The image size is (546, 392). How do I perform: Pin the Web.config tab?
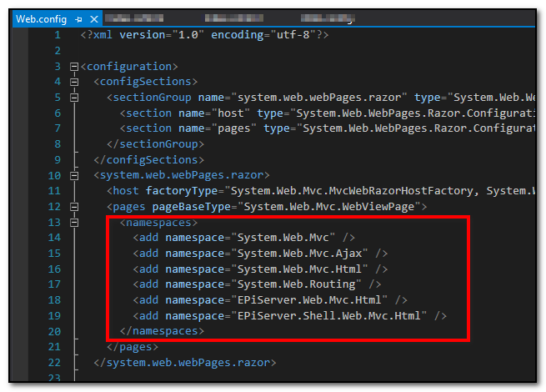click(x=78, y=18)
